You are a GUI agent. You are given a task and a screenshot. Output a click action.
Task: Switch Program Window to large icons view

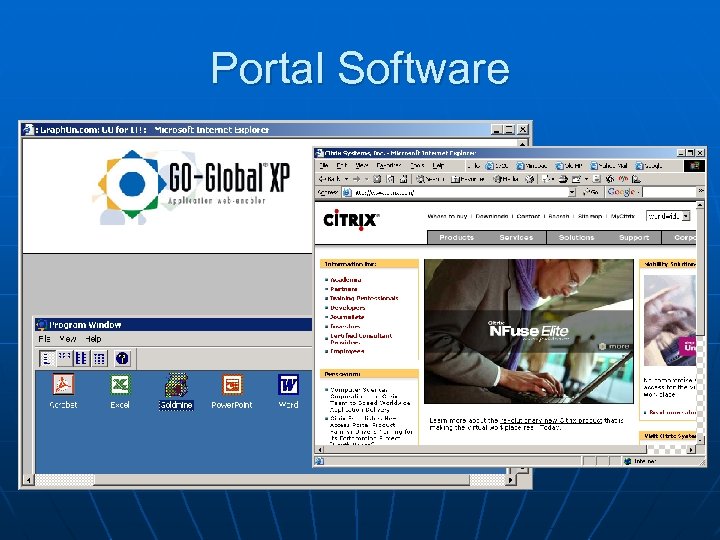click(46, 358)
